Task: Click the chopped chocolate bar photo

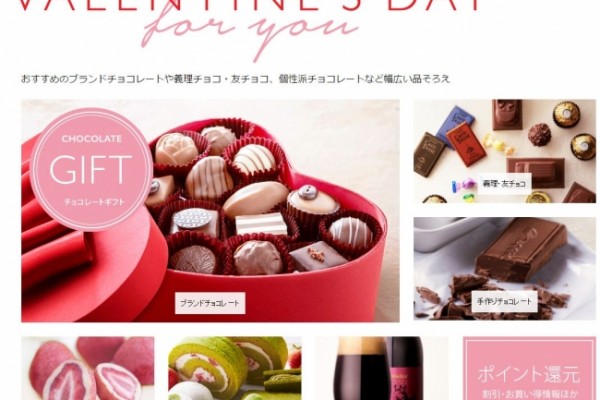Action: (504, 269)
